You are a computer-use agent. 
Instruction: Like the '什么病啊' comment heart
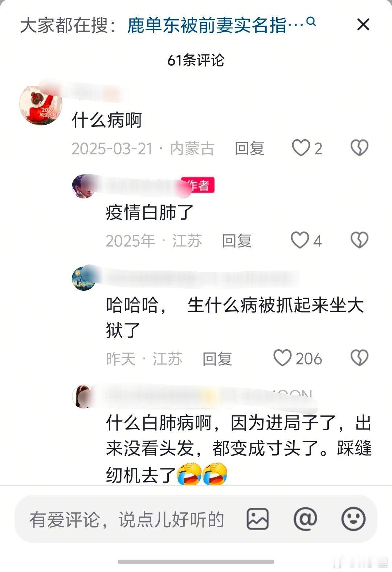(301, 148)
